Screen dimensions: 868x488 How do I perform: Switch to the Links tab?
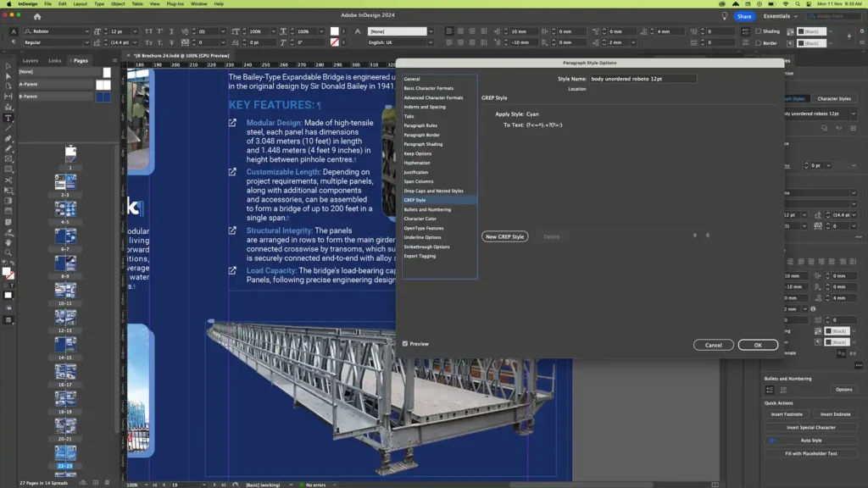pyautogui.click(x=55, y=60)
